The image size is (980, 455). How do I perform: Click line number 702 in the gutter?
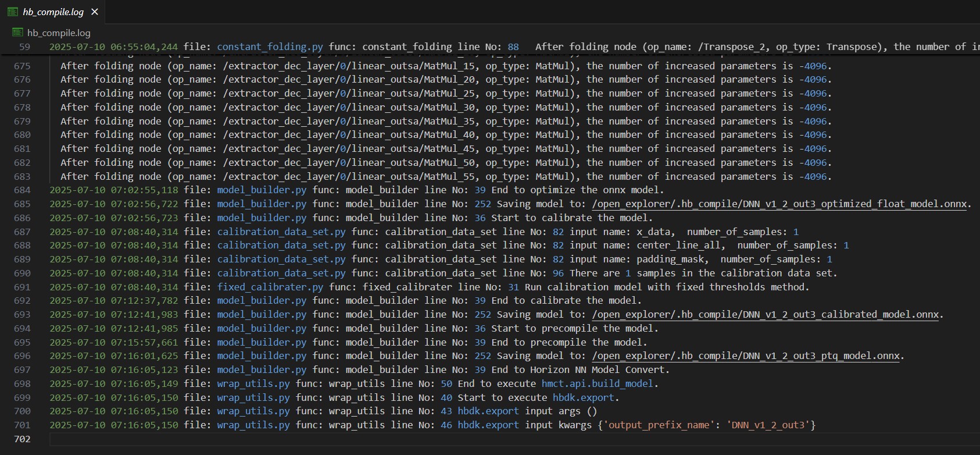pyautogui.click(x=22, y=439)
